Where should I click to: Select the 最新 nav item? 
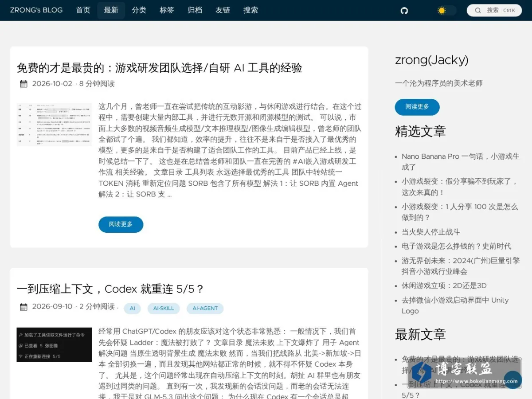(x=111, y=10)
